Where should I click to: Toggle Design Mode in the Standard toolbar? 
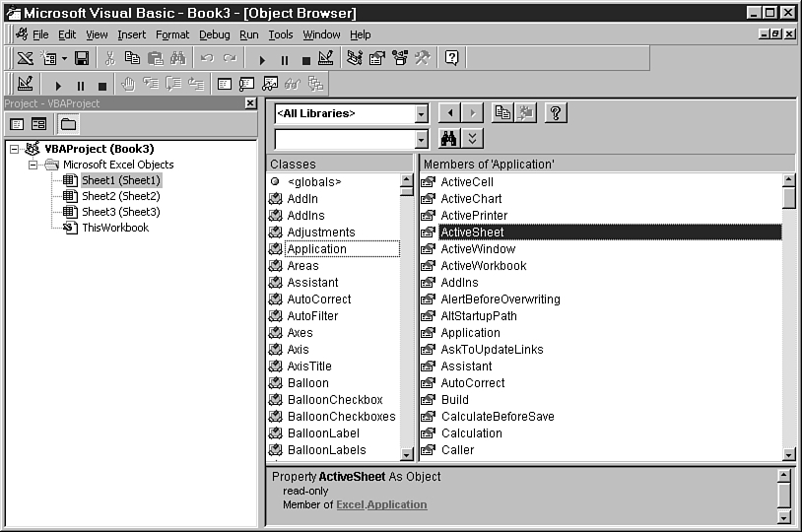pyautogui.click(x=326, y=59)
